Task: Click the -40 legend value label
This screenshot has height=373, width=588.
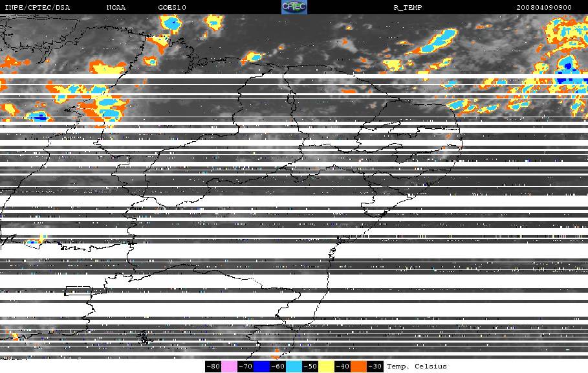Action: [342, 367]
